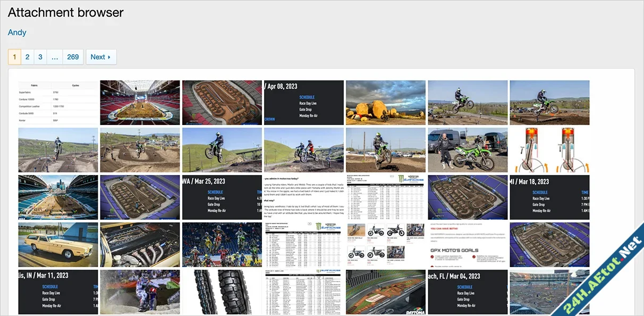Open the tire tread close-up attachment
Image resolution: width=644 pixels, height=316 pixels.
[x=222, y=292]
